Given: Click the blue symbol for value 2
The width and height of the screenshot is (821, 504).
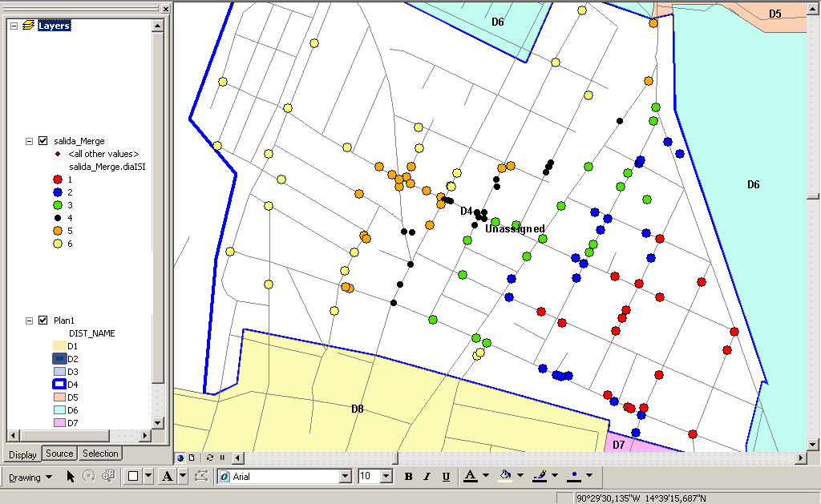Looking at the screenshot, I should (x=58, y=192).
